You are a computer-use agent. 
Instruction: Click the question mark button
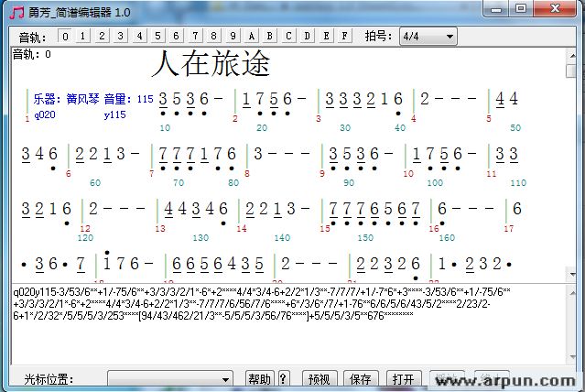[284, 379]
